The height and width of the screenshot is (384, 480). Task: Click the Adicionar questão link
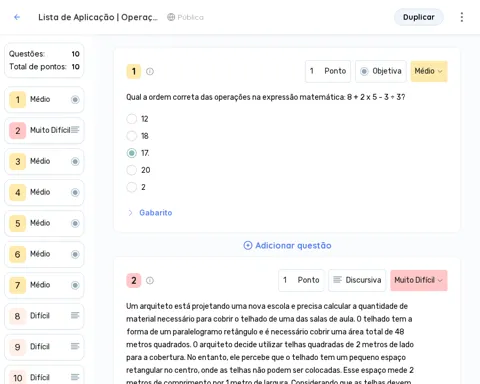287,245
